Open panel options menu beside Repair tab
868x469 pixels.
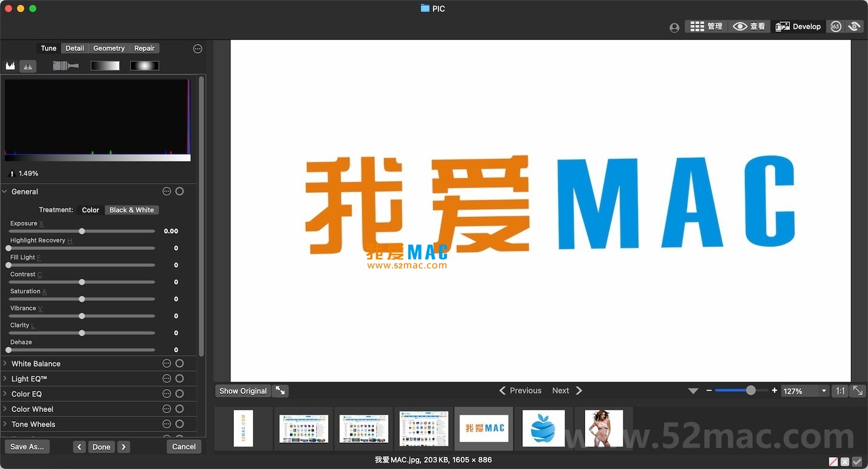(x=198, y=48)
